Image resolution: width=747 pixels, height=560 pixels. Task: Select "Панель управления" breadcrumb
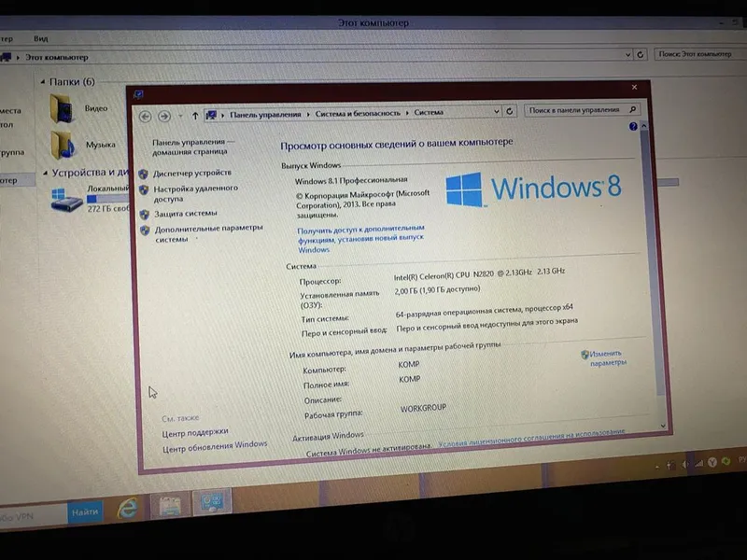[265, 114]
